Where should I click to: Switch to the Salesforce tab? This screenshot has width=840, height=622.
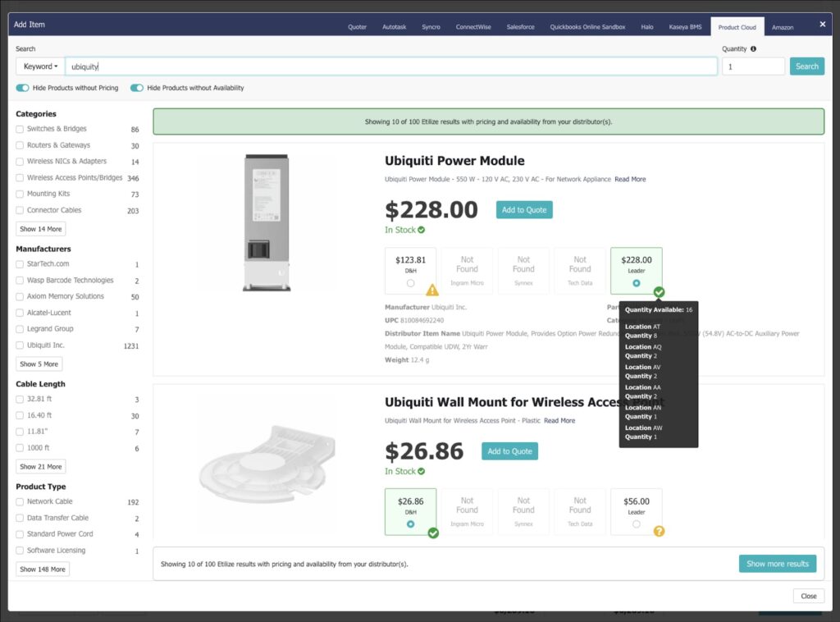[520, 27]
